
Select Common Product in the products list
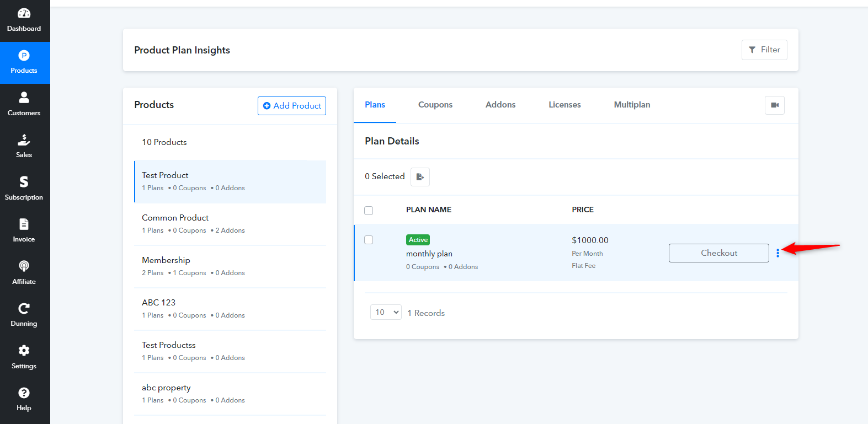coord(230,224)
